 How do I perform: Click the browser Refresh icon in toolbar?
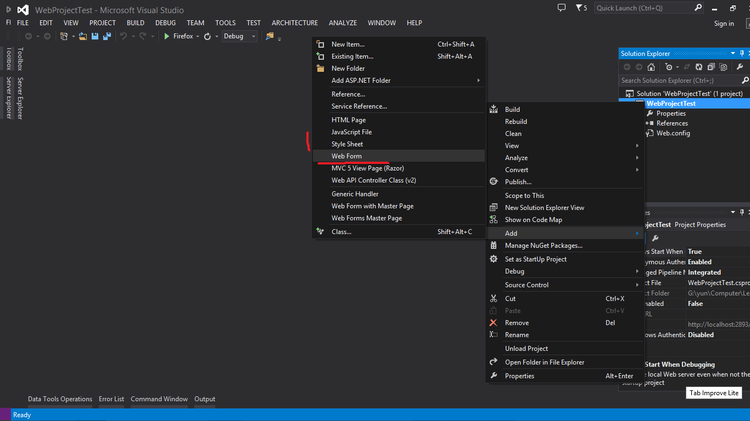(207, 36)
